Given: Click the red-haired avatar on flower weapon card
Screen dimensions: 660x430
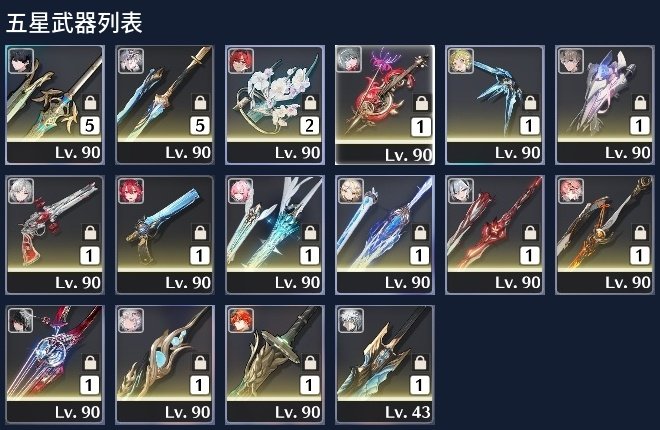Looking at the screenshot, I should [x=241, y=61].
